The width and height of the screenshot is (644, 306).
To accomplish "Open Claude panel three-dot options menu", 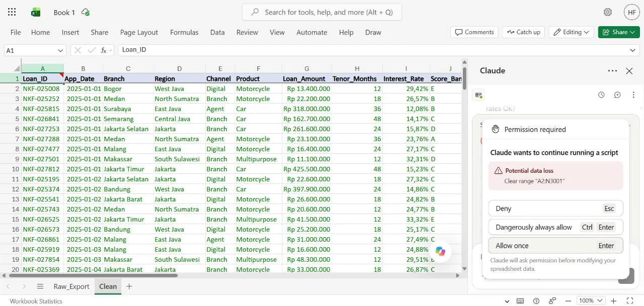I will (612, 71).
